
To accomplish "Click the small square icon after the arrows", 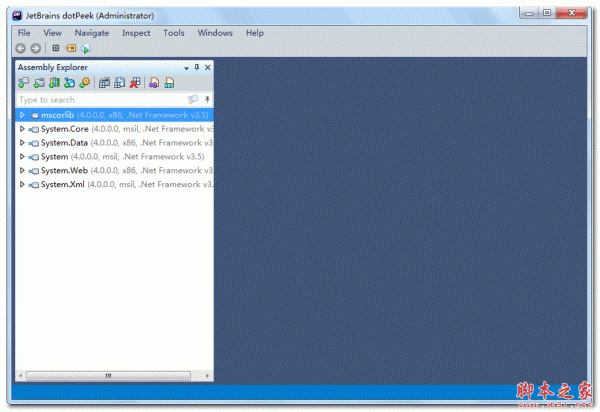I will coord(56,48).
